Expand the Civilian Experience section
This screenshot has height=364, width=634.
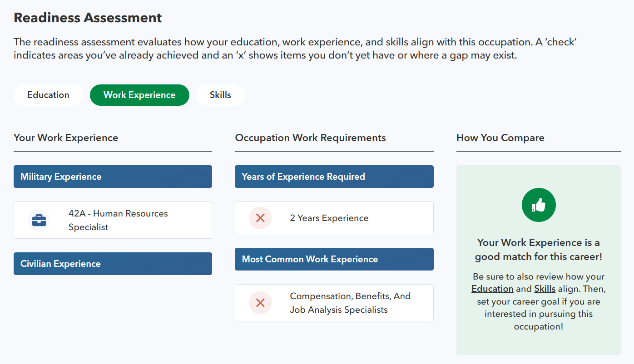(x=113, y=263)
